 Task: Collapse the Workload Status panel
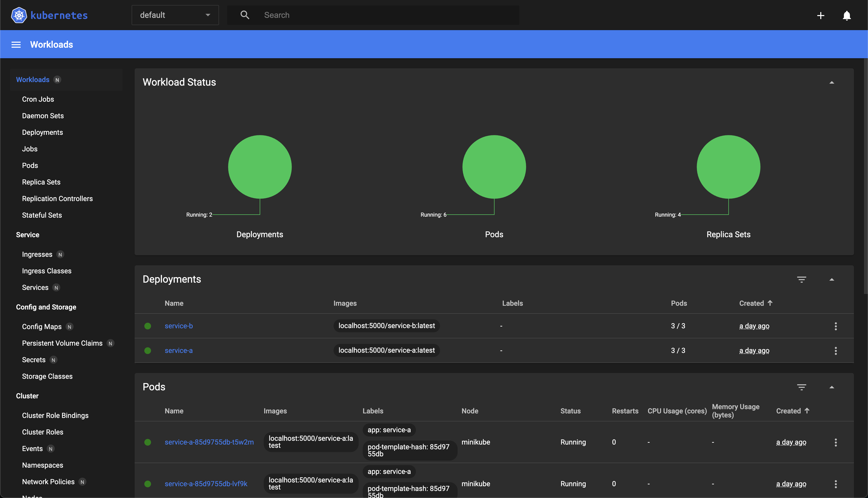(x=832, y=82)
